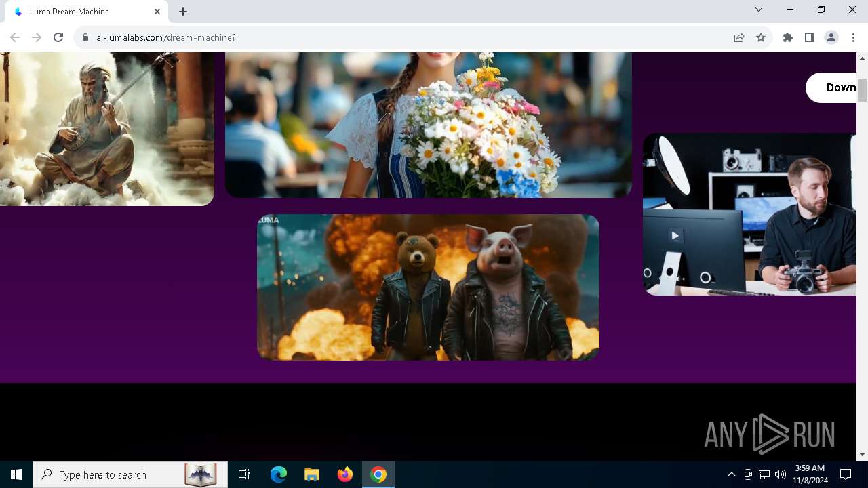Open the volume speaker tray icon
The image size is (868, 488).
[x=781, y=474]
